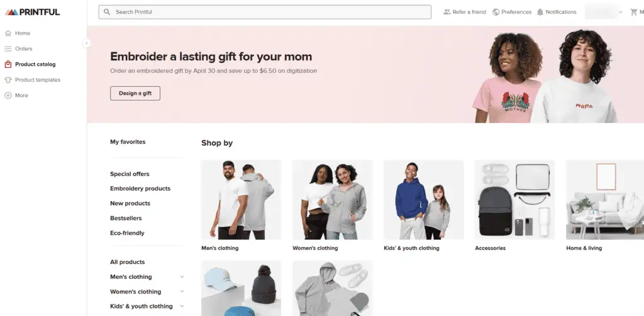Click the Product templates t-shirt icon

(x=8, y=80)
